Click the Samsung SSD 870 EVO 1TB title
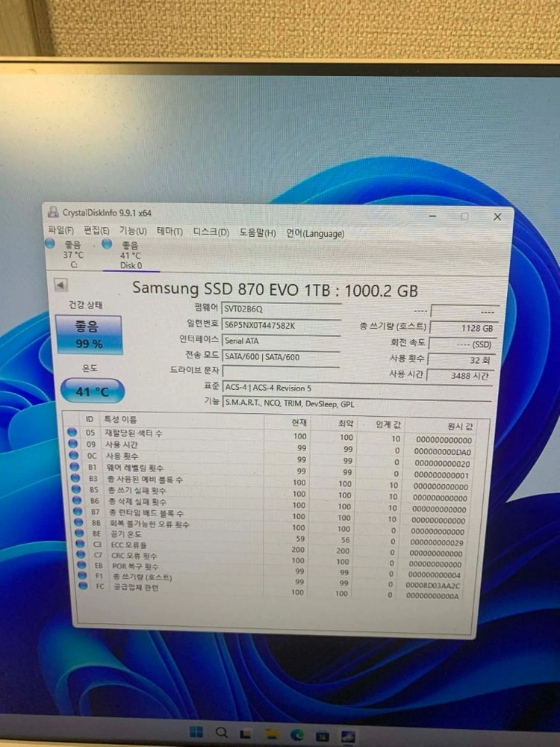 (x=275, y=289)
